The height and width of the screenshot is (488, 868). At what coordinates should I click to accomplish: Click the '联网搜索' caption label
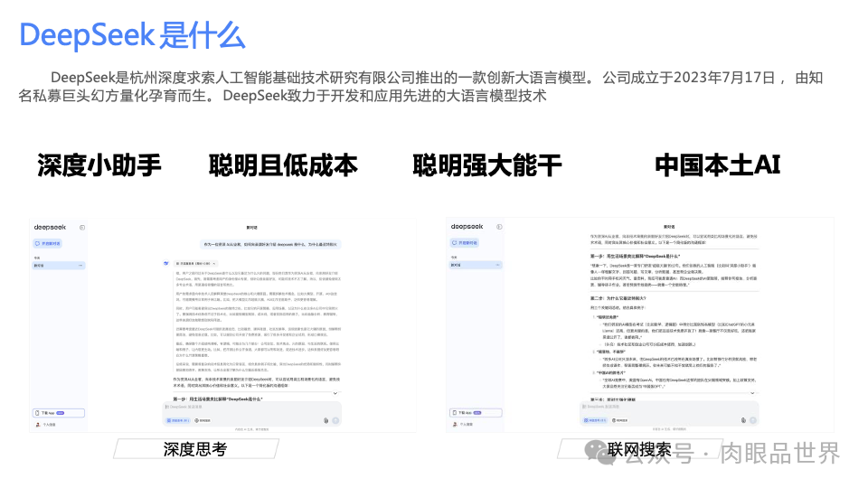coord(639,449)
